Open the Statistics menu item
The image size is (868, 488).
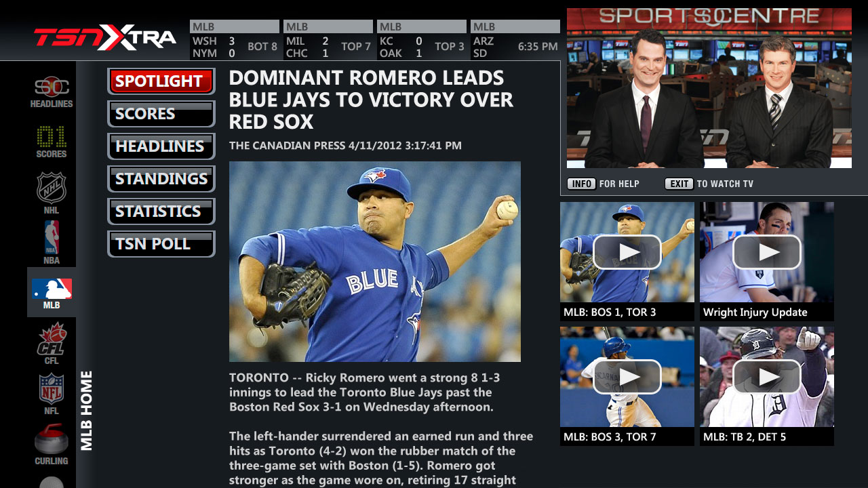click(161, 211)
